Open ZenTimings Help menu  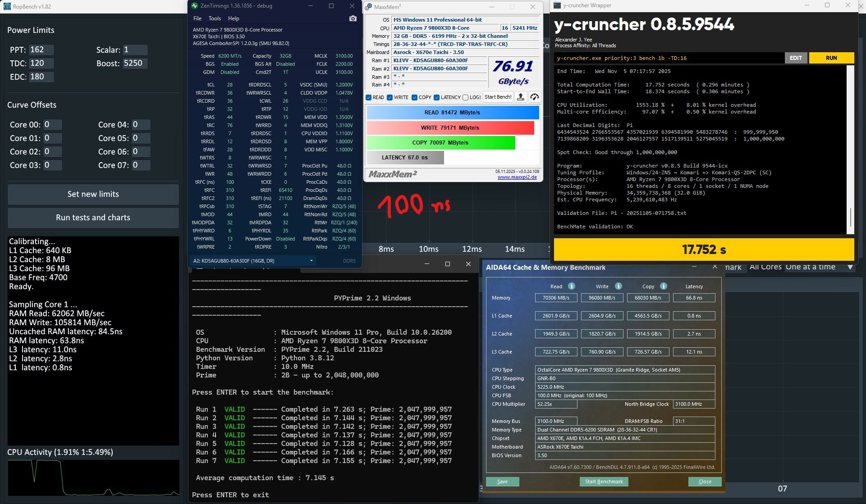coord(234,18)
